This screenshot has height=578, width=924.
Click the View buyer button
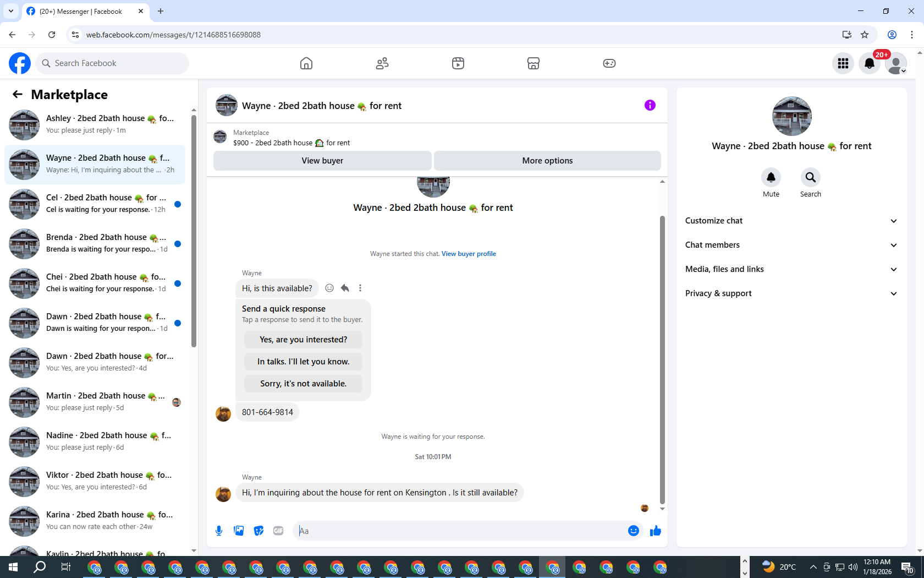pos(322,161)
